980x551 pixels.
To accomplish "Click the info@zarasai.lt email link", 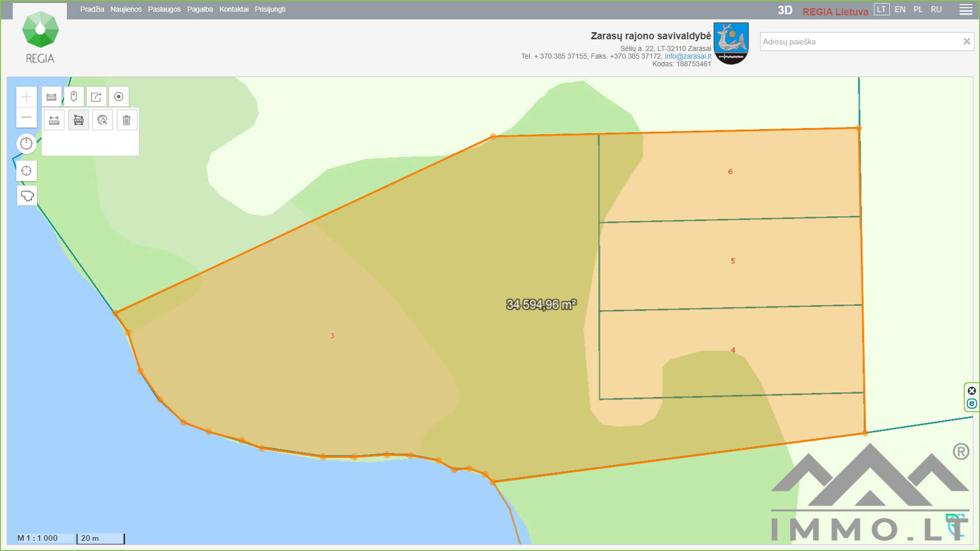I will (x=688, y=56).
